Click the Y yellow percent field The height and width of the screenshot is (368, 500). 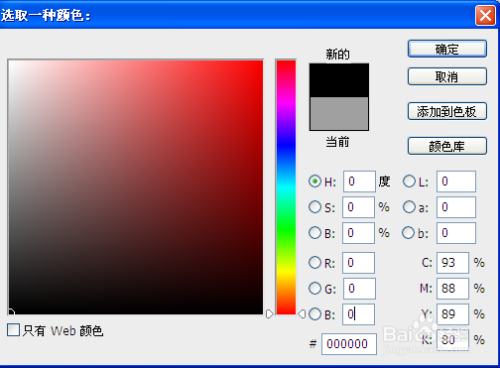pos(453,314)
